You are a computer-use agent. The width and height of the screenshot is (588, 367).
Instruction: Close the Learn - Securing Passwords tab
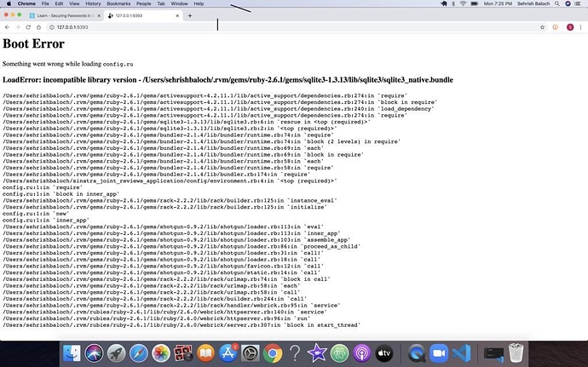coord(99,15)
